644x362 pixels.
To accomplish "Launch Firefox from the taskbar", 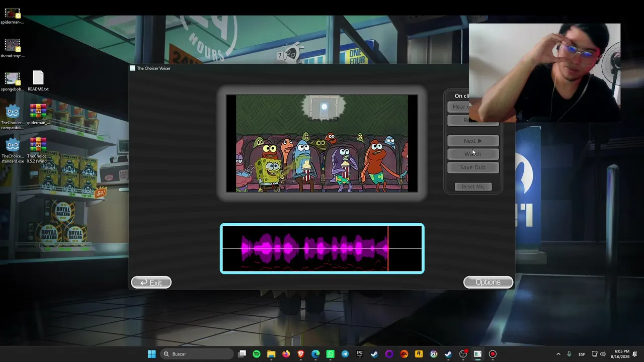I will (x=286, y=354).
